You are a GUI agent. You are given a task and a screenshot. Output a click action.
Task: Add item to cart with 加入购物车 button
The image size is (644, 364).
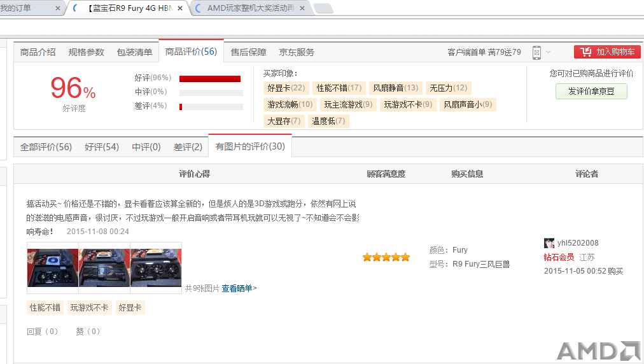[x=607, y=52]
